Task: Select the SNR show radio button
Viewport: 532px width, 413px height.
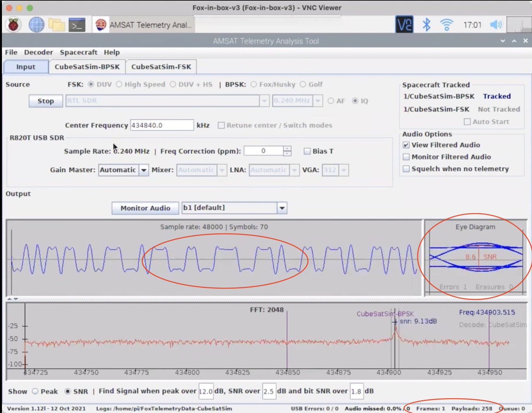Action: click(x=68, y=391)
